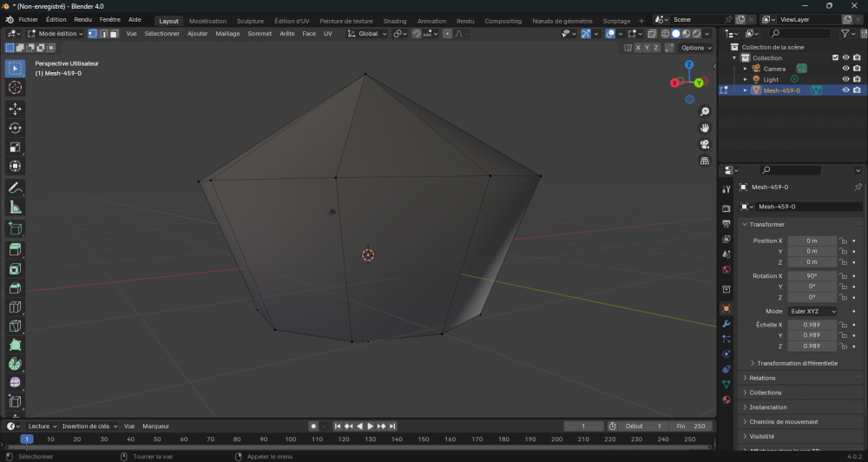This screenshot has height=462, width=868.
Task: Select the Inset Faces tool
Action: point(15,269)
